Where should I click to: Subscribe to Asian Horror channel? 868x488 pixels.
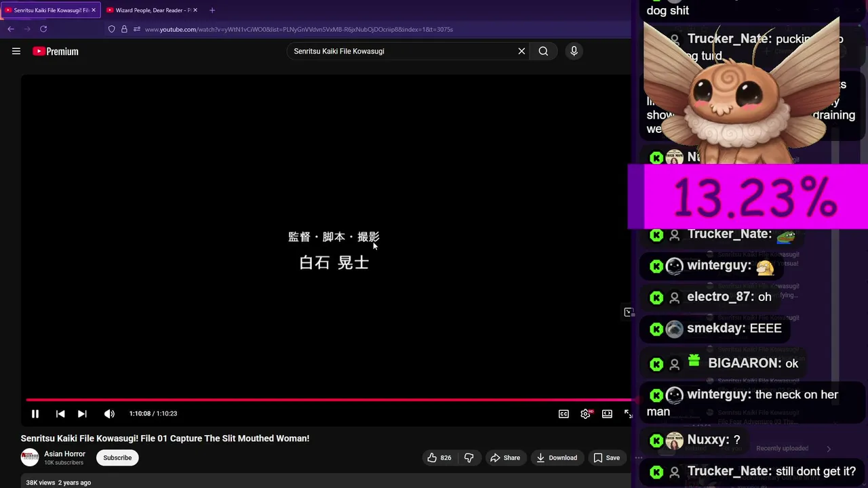pyautogui.click(x=117, y=457)
